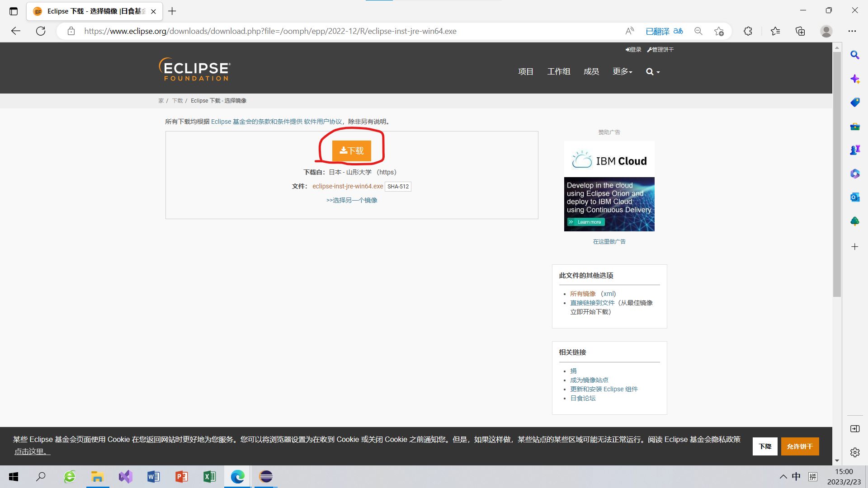Open the sidebar Games chess icon
Viewport: 868px width, 488px height.
(x=854, y=150)
